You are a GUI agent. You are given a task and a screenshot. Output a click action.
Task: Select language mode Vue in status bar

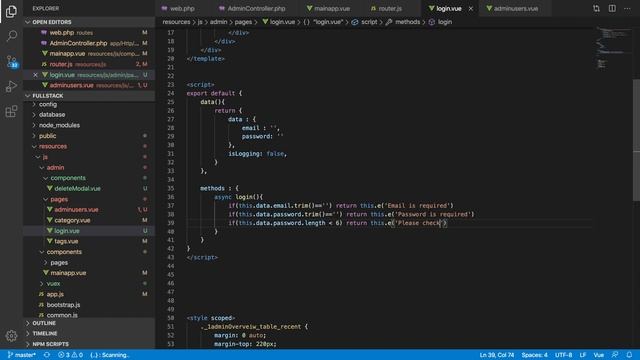[599, 355]
